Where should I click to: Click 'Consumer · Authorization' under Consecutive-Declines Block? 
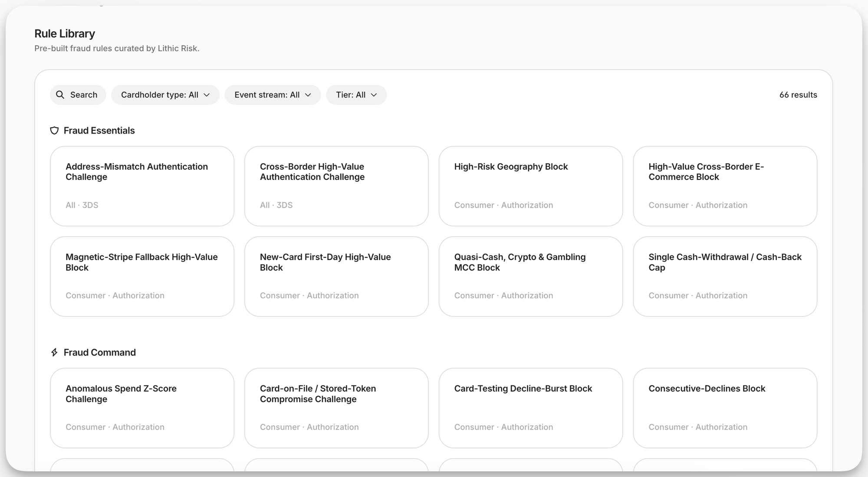coord(698,427)
